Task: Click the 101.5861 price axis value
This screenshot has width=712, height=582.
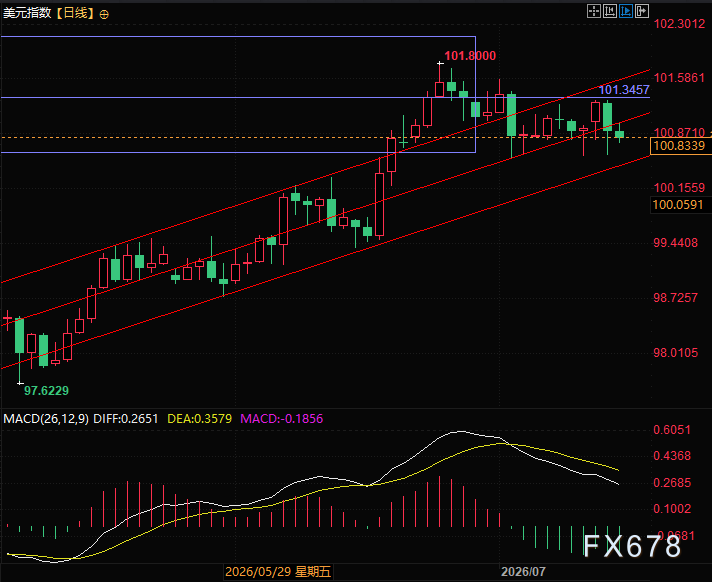Action: (x=679, y=78)
